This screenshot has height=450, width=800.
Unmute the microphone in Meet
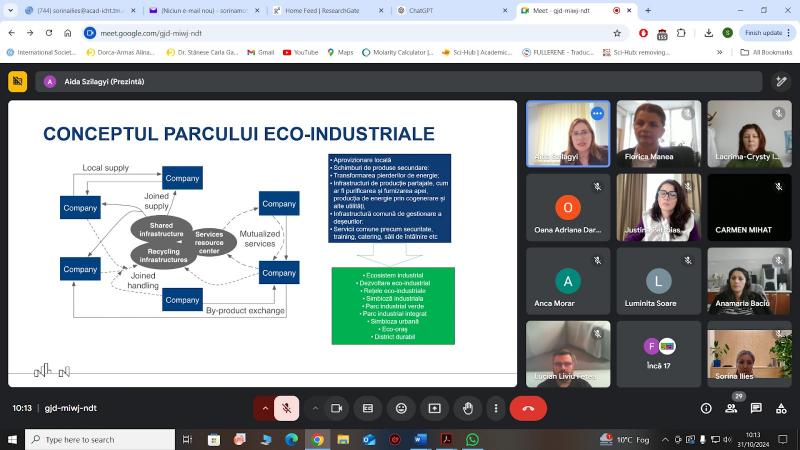tap(287, 408)
